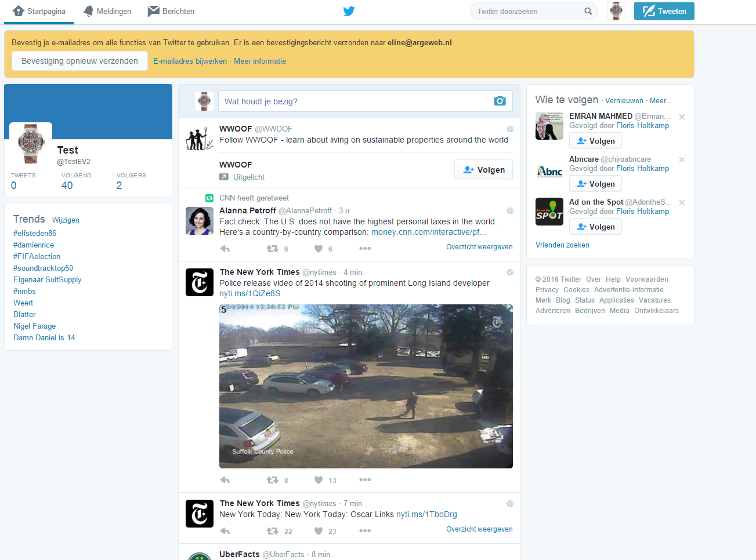Dismiss Abncare follow suggestion
756x560 pixels.
pos(682,159)
